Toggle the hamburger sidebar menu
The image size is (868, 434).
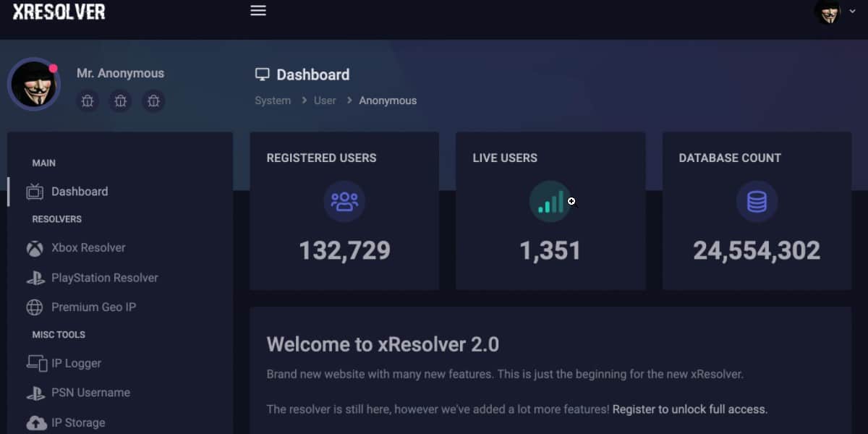[x=258, y=11]
